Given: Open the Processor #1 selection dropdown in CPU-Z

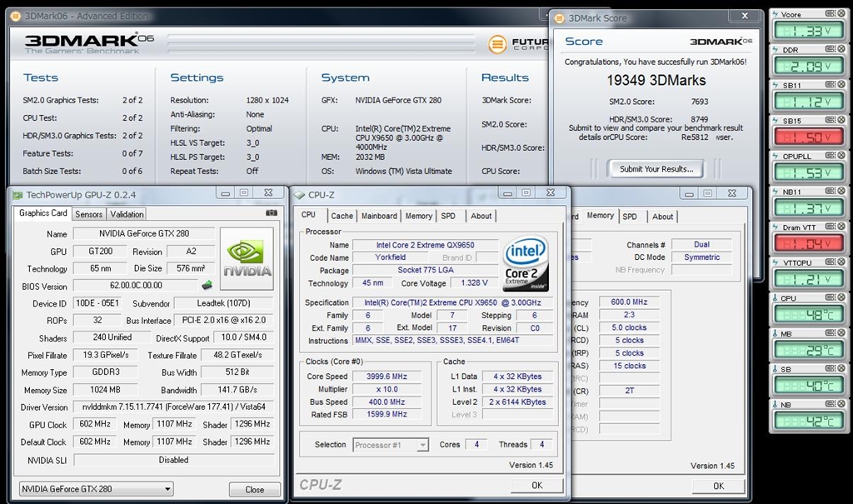Looking at the screenshot, I should (391, 445).
